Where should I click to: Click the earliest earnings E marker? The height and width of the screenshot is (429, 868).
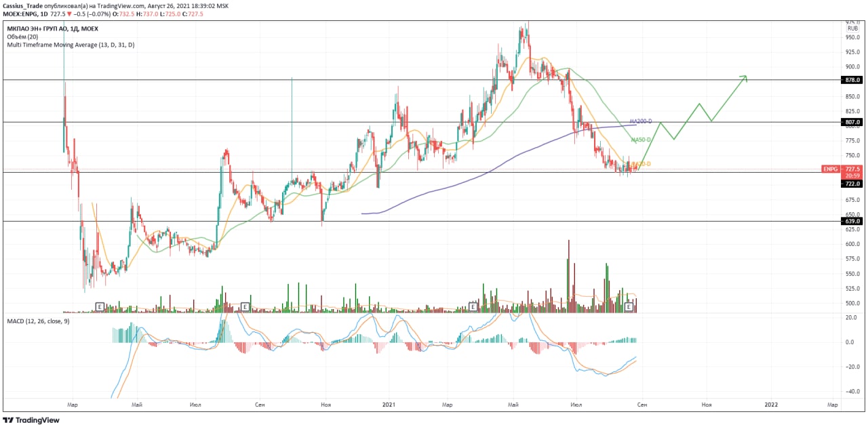100,307
